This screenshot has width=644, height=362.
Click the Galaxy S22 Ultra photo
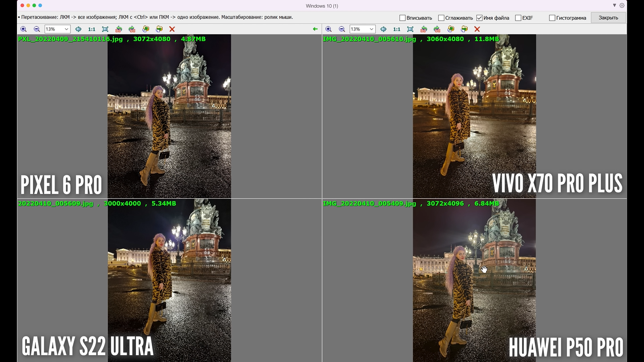pyautogui.click(x=169, y=282)
